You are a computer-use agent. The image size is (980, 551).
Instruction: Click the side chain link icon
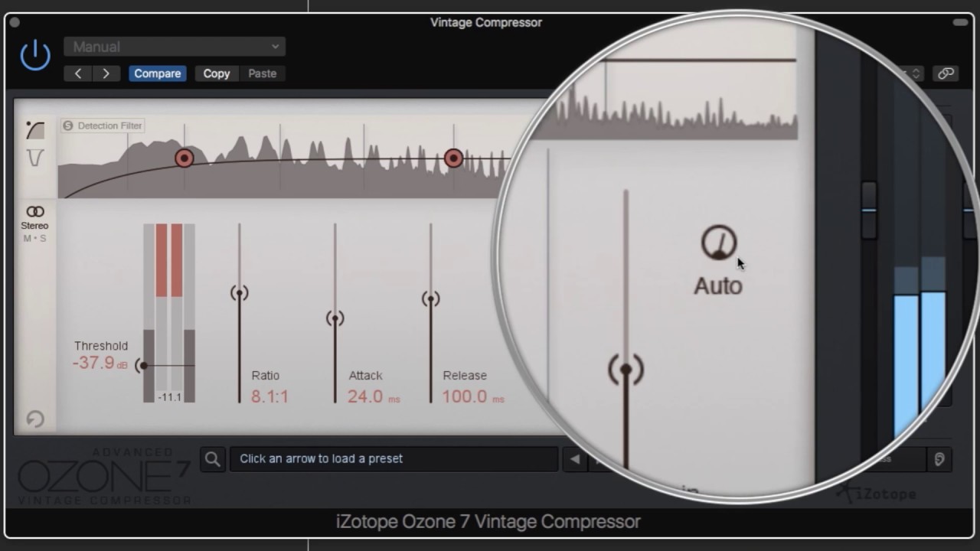pyautogui.click(x=946, y=73)
